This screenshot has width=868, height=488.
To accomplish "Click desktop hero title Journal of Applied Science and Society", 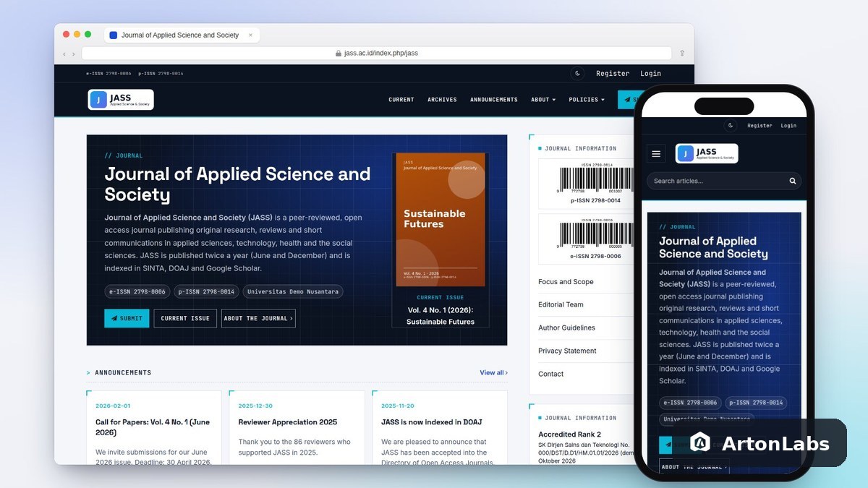I will (x=237, y=184).
